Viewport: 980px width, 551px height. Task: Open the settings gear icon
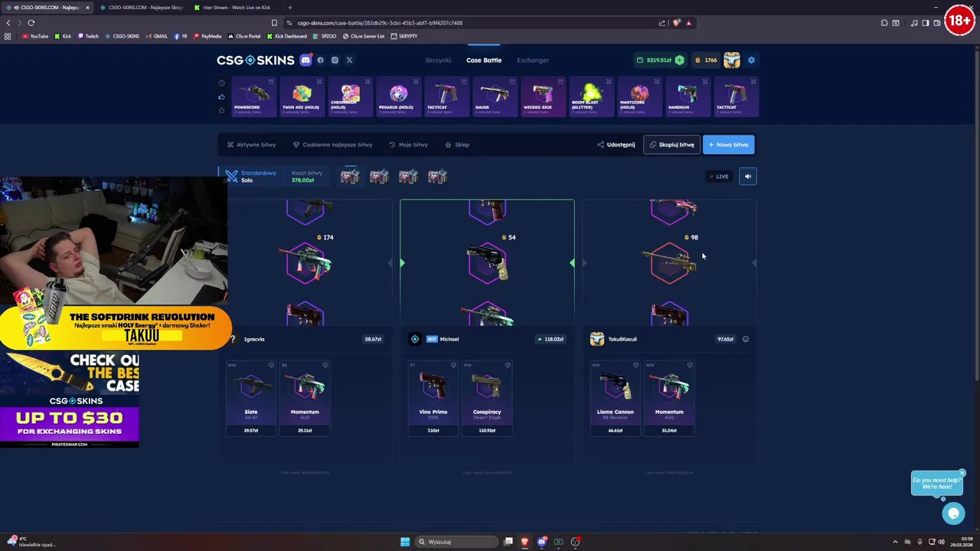pos(751,60)
